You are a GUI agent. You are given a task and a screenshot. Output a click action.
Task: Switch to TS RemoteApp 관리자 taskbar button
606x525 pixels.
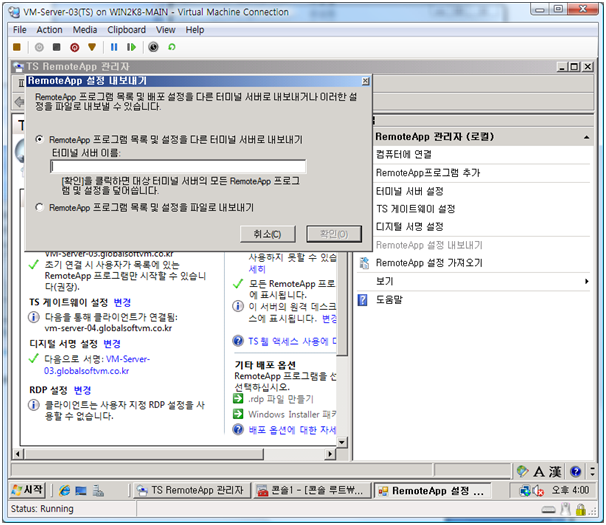tap(192, 490)
